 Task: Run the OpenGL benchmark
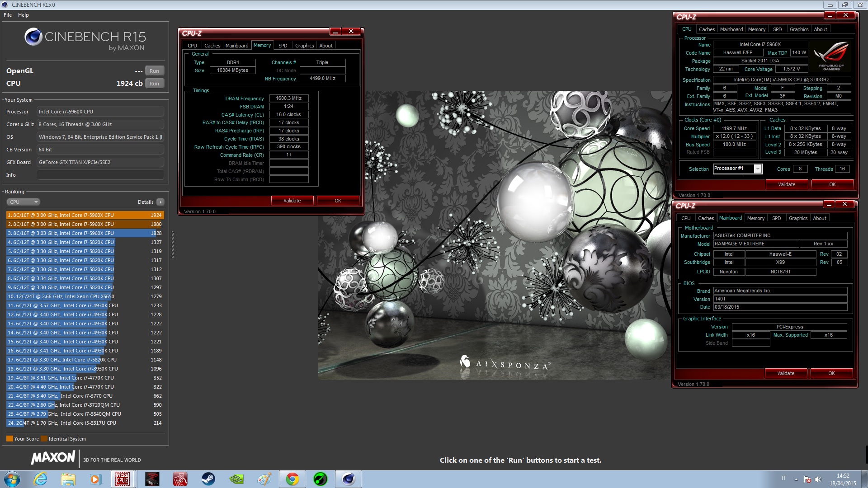coord(154,71)
